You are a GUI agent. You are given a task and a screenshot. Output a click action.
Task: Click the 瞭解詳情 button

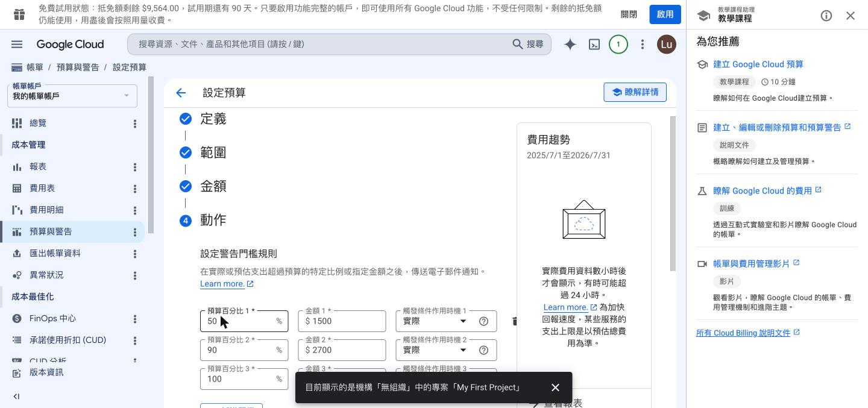point(635,92)
